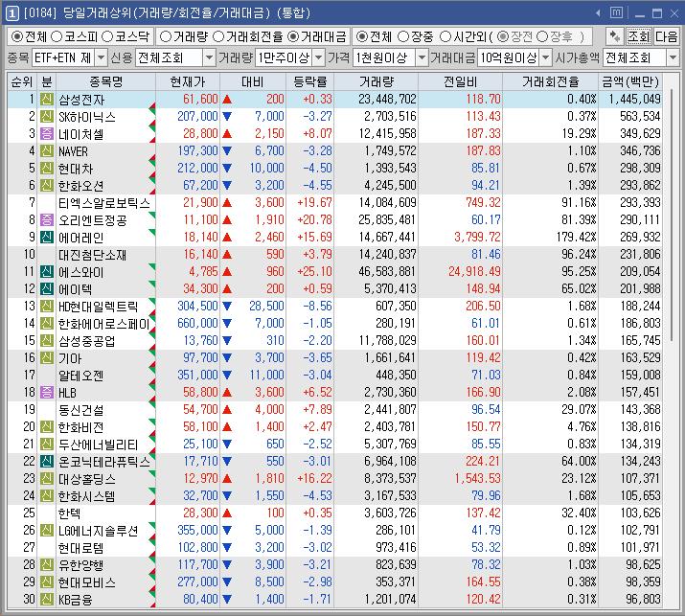The height and width of the screenshot is (616, 685).
Task: Select the 한텍 stock name
Action: [x=70, y=513]
